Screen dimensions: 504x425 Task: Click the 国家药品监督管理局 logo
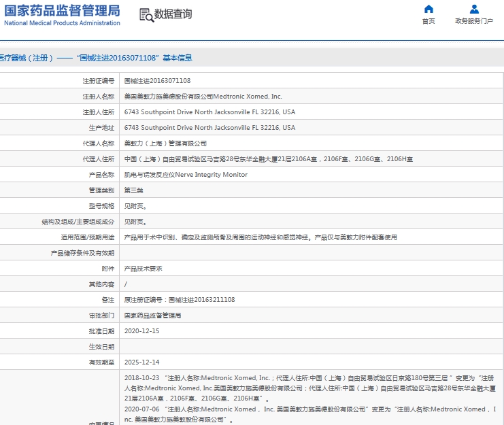(62, 10)
